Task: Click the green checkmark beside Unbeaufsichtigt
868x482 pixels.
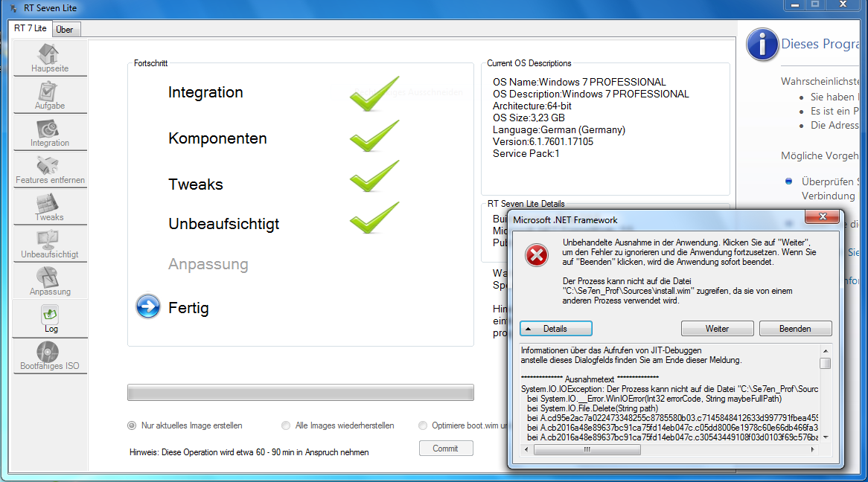Action: 374,217
